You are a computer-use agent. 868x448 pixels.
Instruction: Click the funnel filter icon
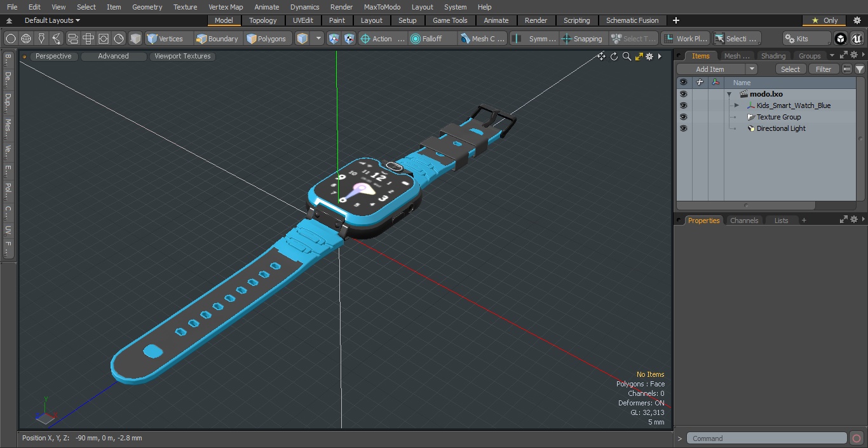(859, 69)
